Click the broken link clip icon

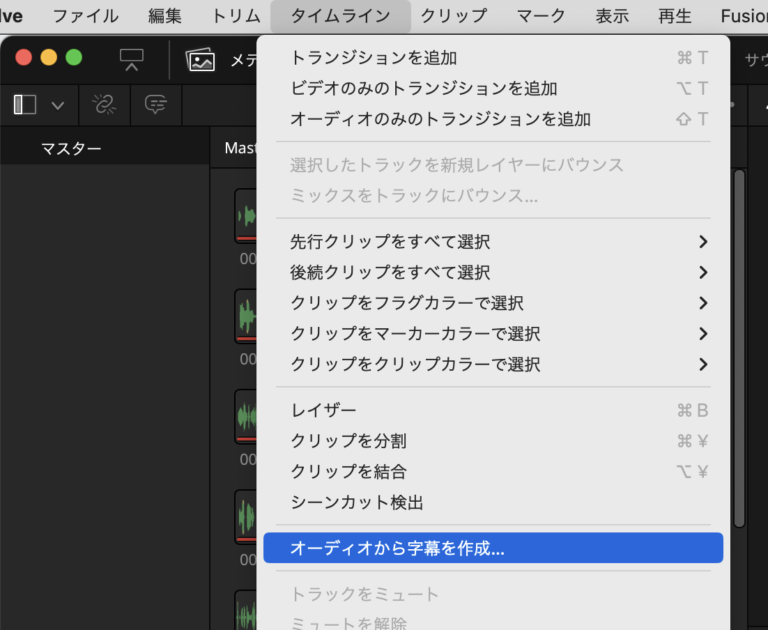[x=104, y=105]
